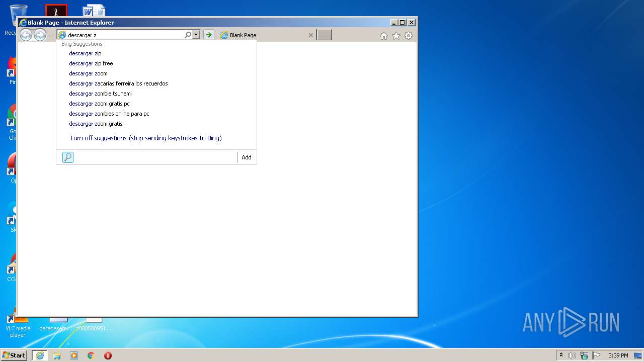This screenshot has width=644, height=362.
Task: Open the Tools gear icon
Action: 409,36
